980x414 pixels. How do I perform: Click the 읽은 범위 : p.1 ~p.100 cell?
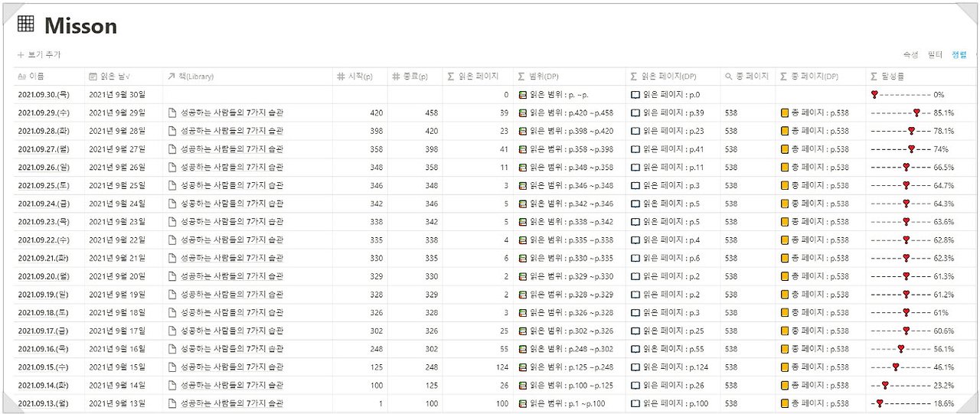point(567,403)
